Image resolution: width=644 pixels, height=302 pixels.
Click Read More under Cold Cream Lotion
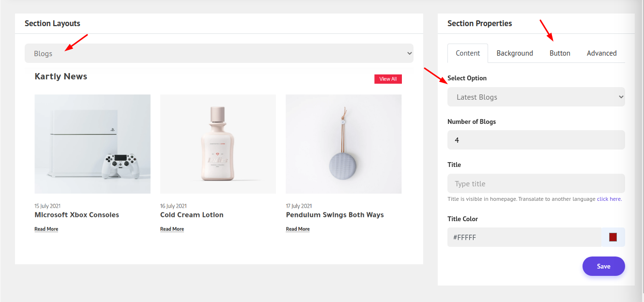tap(172, 229)
